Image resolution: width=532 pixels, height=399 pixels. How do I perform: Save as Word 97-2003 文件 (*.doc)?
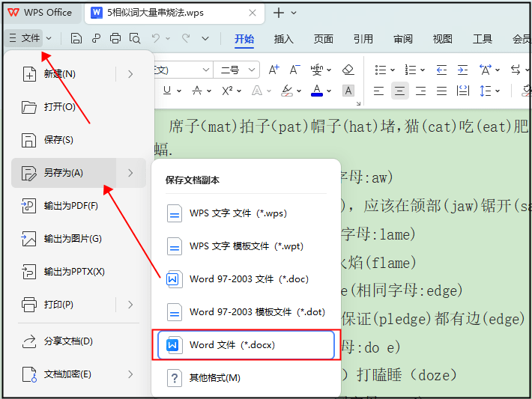pyautogui.click(x=246, y=279)
